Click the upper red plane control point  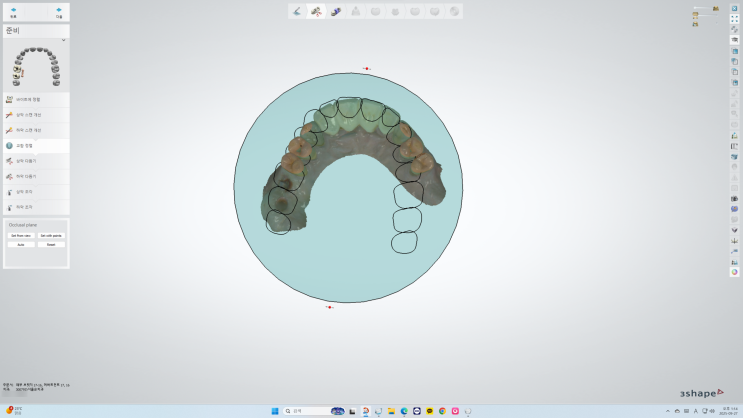366,69
